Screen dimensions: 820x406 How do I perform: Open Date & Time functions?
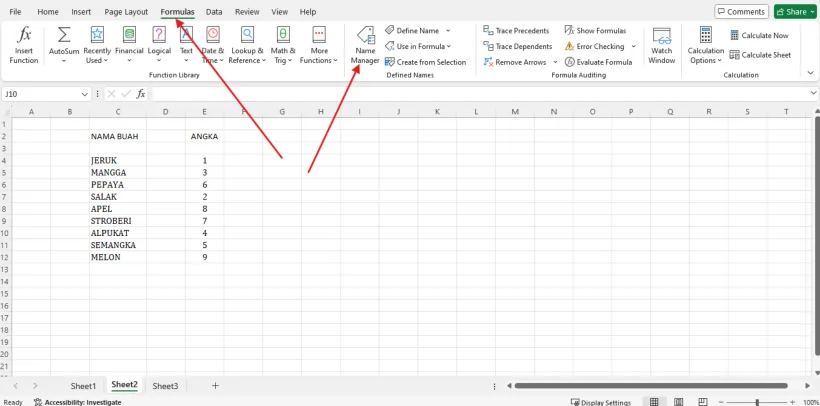click(x=213, y=46)
